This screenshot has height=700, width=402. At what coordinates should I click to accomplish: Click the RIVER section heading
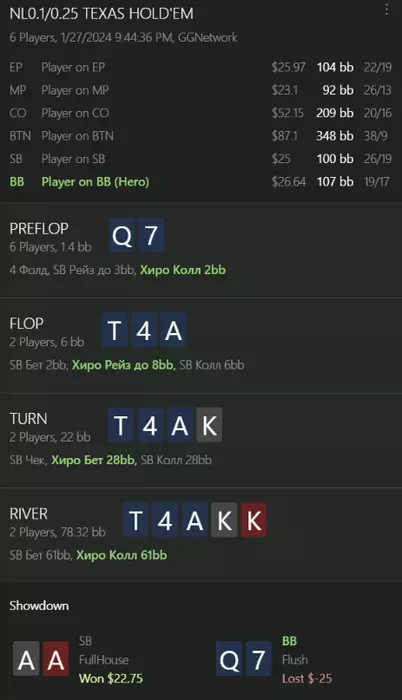coord(29,514)
